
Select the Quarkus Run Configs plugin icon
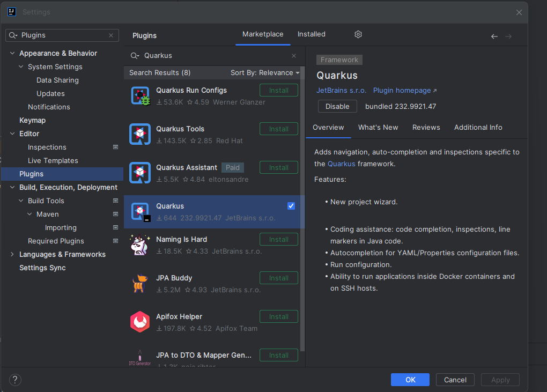[x=140, y=96]
